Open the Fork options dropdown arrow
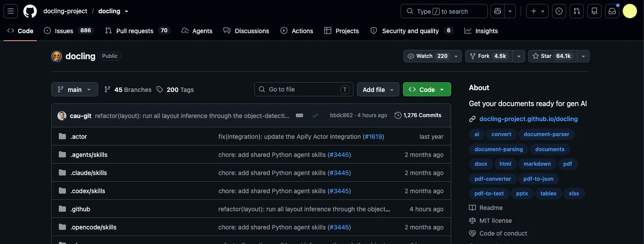This screenshot has width=644, height=244. [519, 56]
